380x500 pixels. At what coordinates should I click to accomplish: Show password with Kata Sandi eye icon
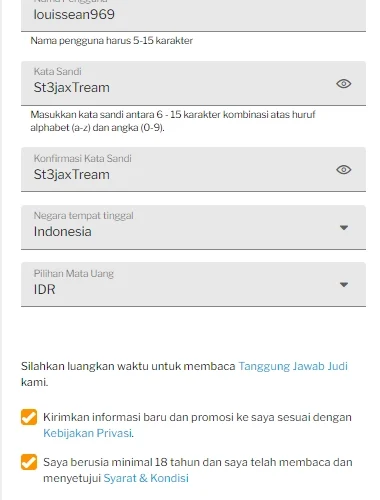pos(343,84)
